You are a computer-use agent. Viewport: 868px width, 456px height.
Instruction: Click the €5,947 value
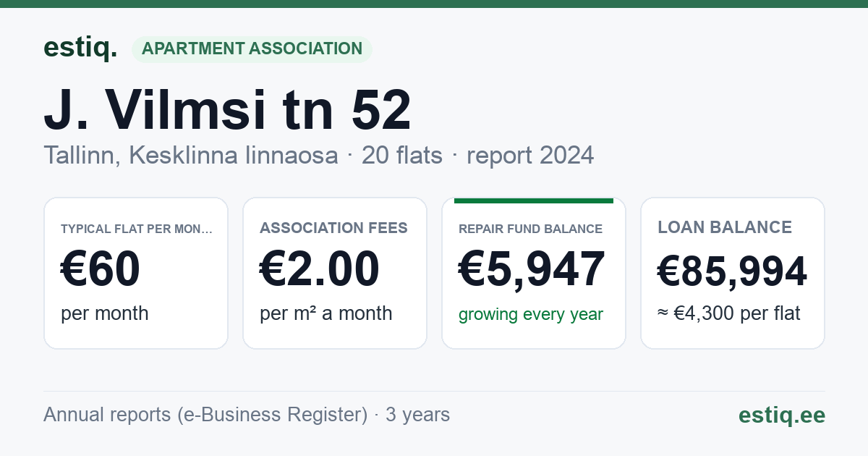click(532, 269)
